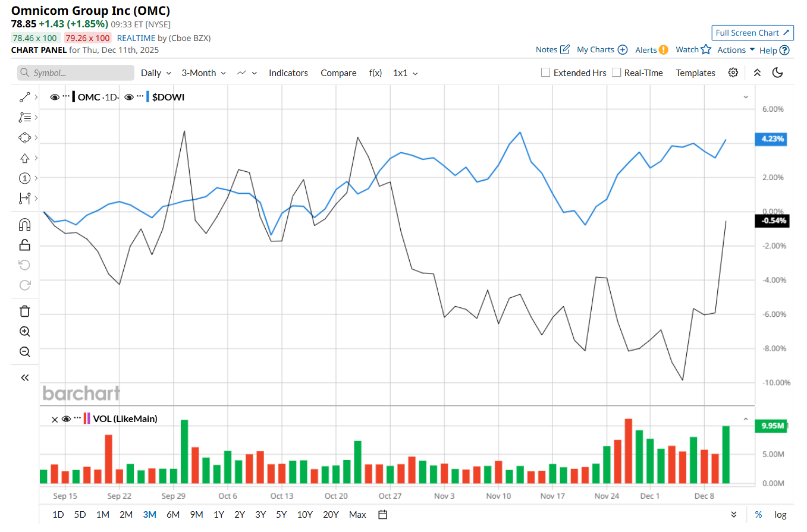Open the date range calendar picker
This screenshot has width=807, height=532.
[x=383, y=514]
